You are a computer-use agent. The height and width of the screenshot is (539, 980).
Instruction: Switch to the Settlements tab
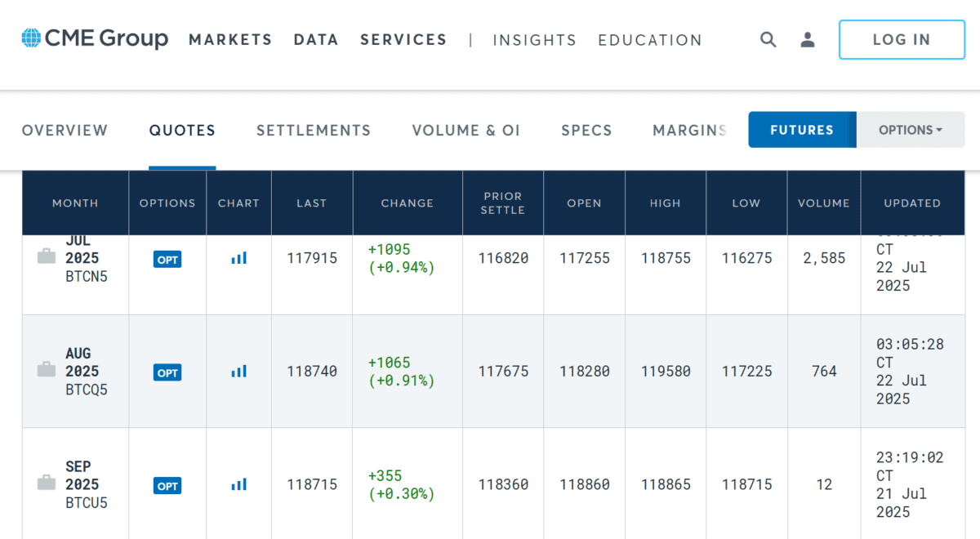[314, 131]
